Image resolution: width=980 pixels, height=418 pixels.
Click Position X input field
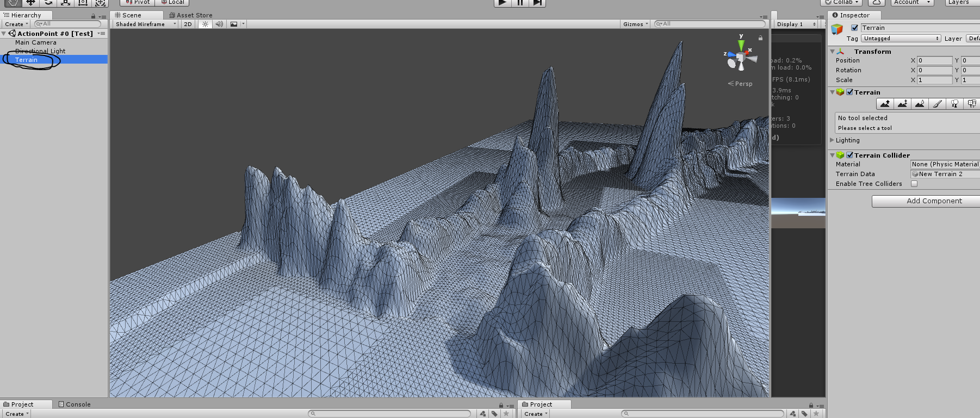(934, 60)
